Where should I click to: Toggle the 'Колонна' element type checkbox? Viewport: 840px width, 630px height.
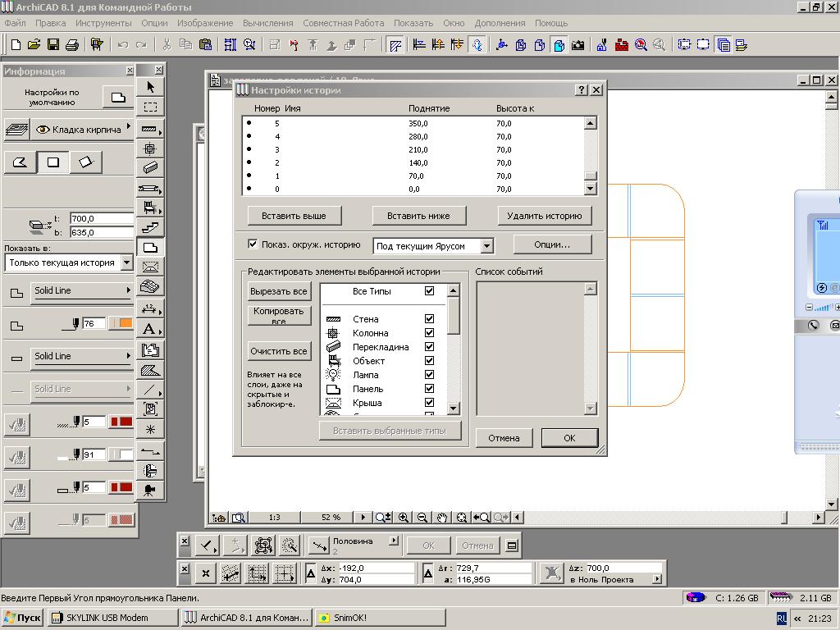[429, 333]
